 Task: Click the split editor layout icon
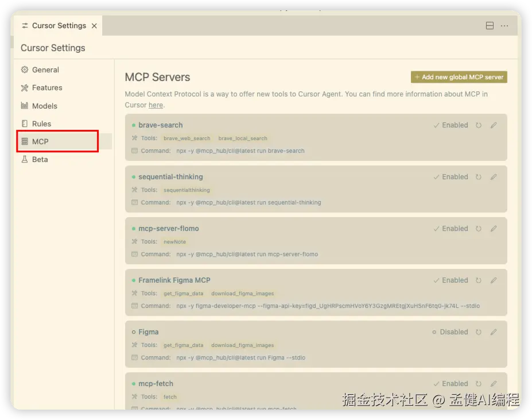click(x=490, y=25)
